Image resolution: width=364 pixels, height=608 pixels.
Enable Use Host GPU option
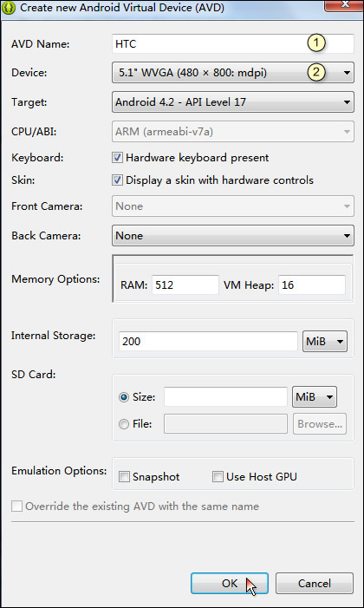coord(218,476)
